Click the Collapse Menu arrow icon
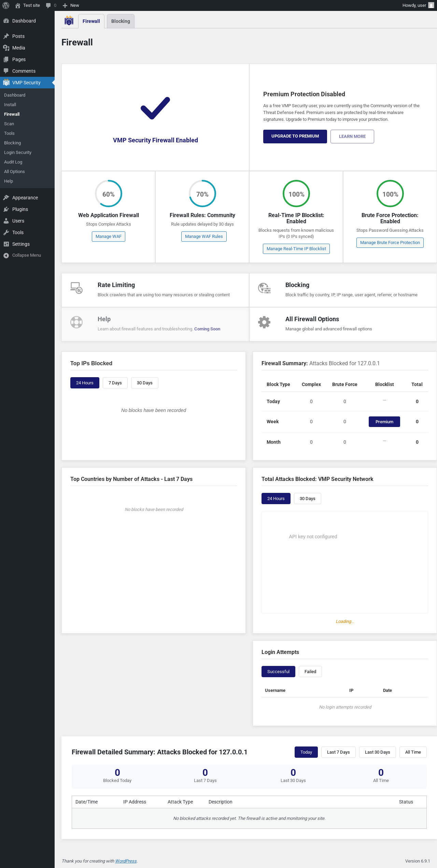The image size is (437, 868). (x=6, y=255)
